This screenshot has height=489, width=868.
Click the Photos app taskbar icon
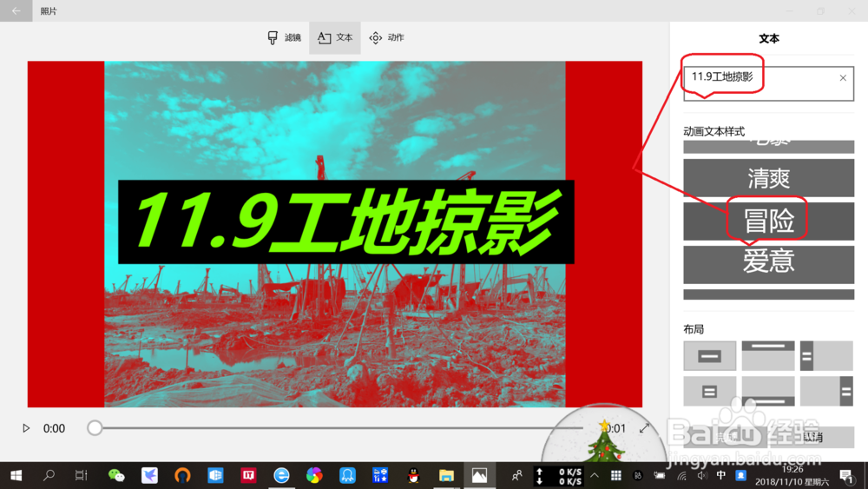(479, 475)
